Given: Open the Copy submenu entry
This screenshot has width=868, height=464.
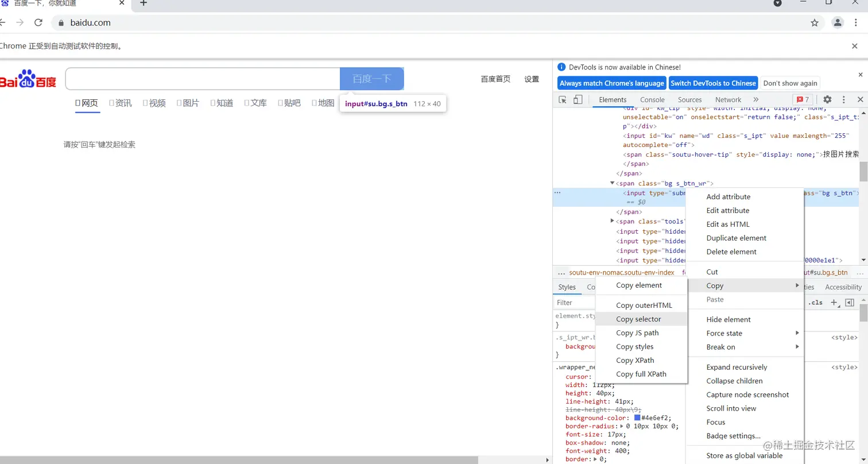Looking at the screenshot, I should click(745, 285).
